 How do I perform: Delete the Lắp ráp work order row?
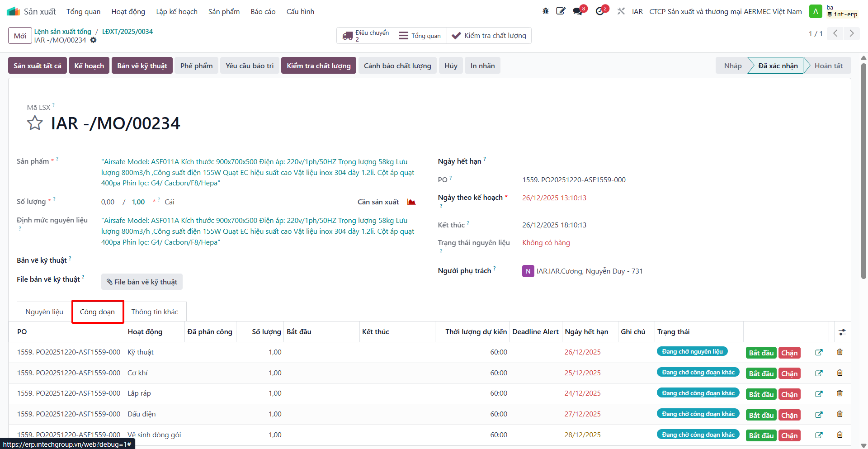click(x=840, y=393)
